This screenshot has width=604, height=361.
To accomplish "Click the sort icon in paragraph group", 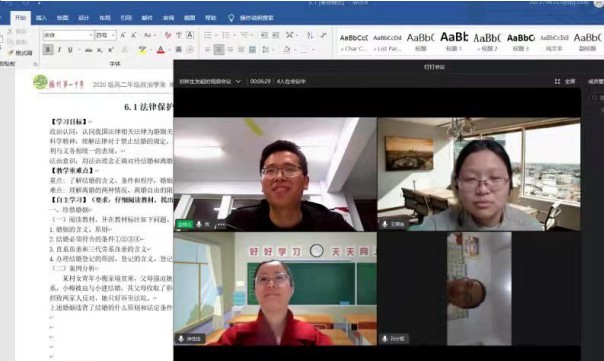I will click(310, 35).
